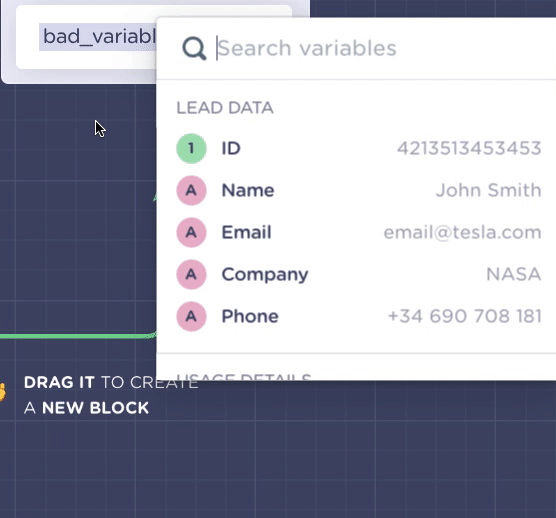Select the ID variable
Viewport: 556px width, 518px height.
coord(359,148)
